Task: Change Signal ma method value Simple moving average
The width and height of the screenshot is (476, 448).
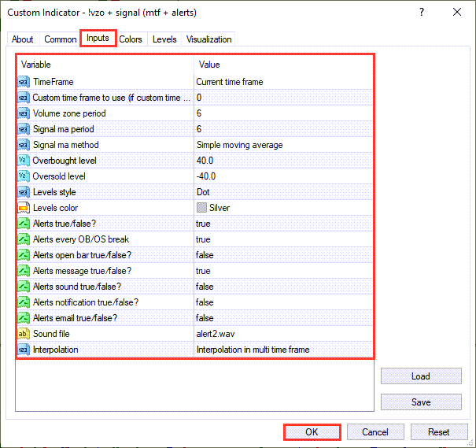Action: 240,145
